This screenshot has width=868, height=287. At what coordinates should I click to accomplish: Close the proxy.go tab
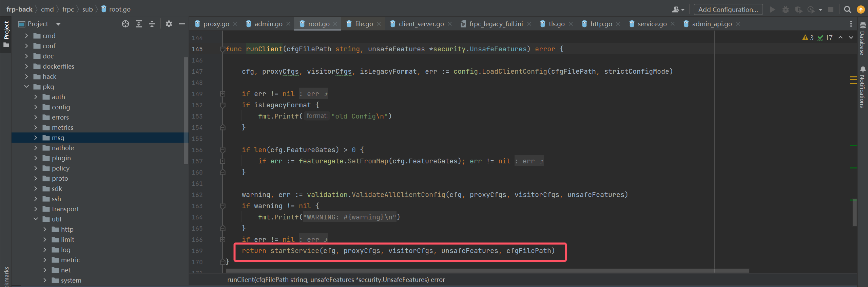tap(235, 24)
